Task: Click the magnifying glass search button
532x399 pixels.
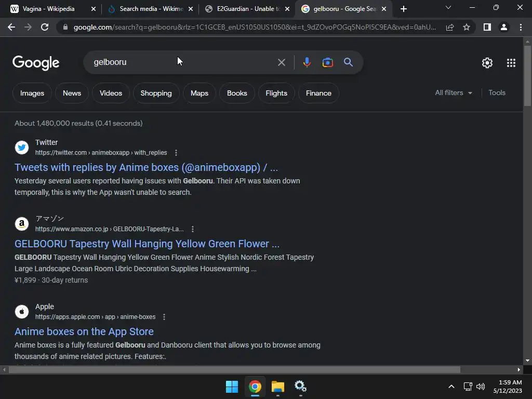Action: (x=348, y=62)
